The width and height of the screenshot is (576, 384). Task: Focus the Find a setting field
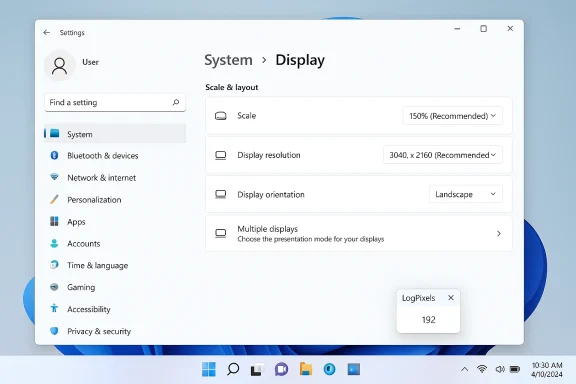coord(115,102)
